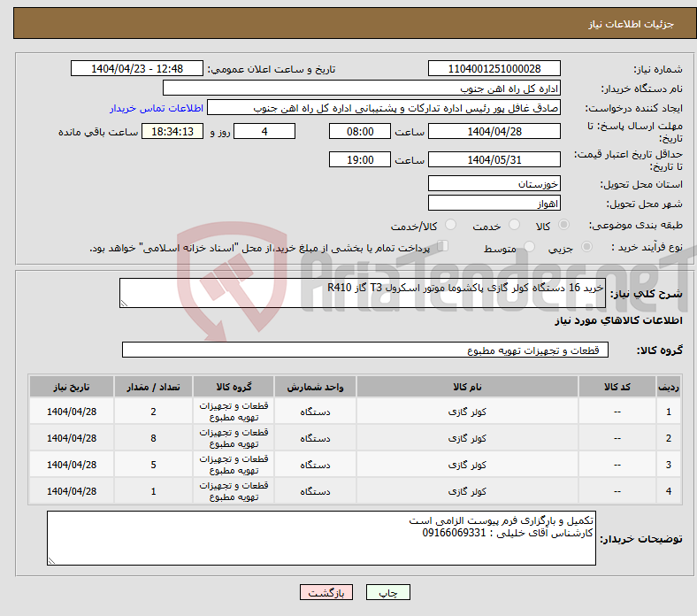Click the remaining time field 18:34:13

pyautogui.click(x=172, y=132)
